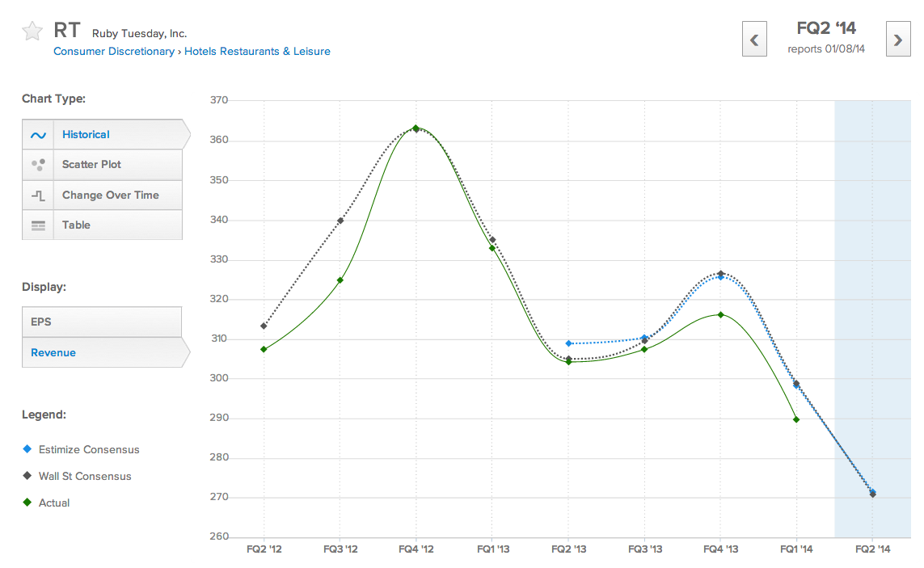This screenshot has width=924, height=568.
Task: Select FQ2 '12 actual revenue data point
Action: [264, 349]
